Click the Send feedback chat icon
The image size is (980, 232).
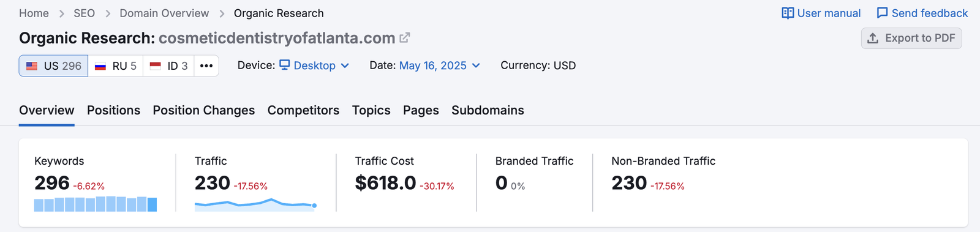[882, 13]
